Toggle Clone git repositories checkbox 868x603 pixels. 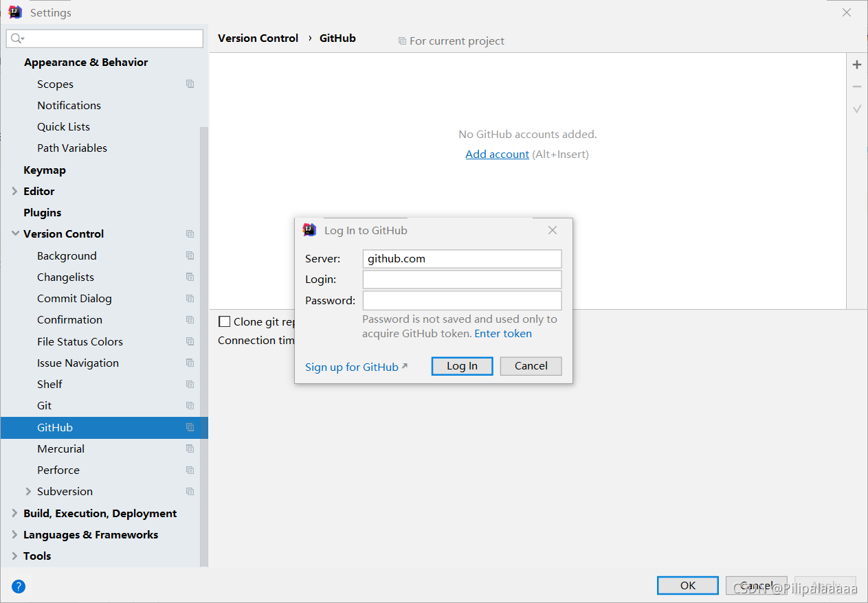(224, 321)
